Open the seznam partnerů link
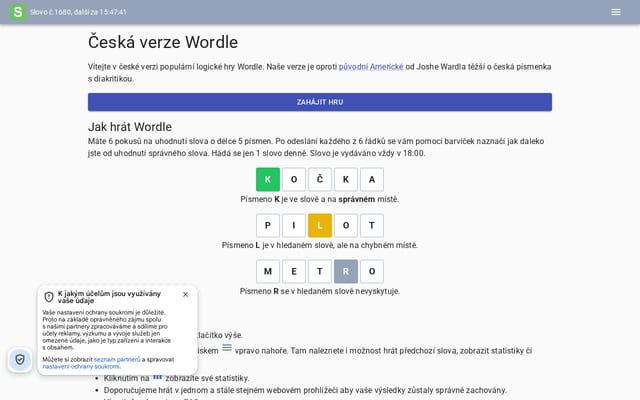 click(x=117, y=360)
